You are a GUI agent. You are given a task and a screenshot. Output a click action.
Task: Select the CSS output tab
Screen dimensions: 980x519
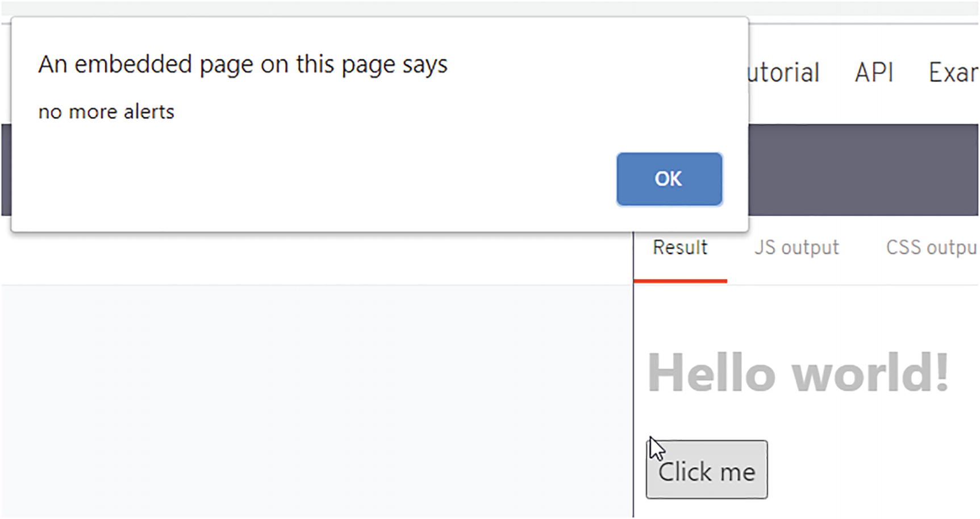(x=931, y=248)
